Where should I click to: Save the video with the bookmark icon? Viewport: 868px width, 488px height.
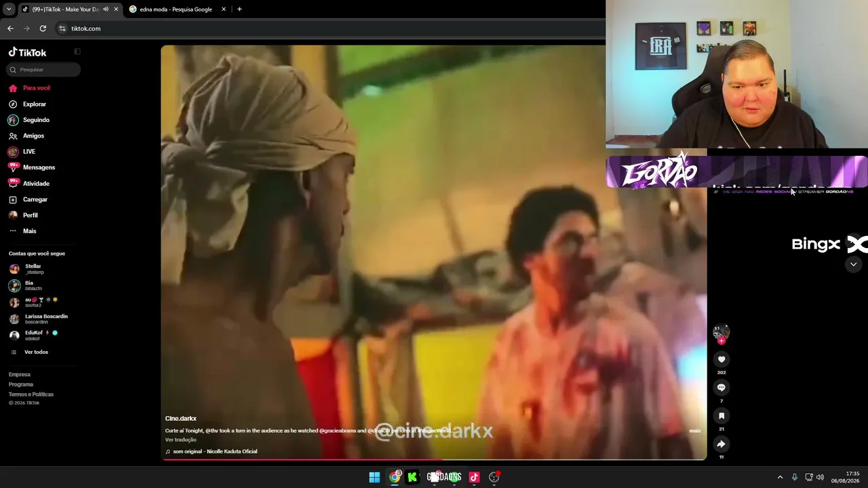(x=722, y=415)
